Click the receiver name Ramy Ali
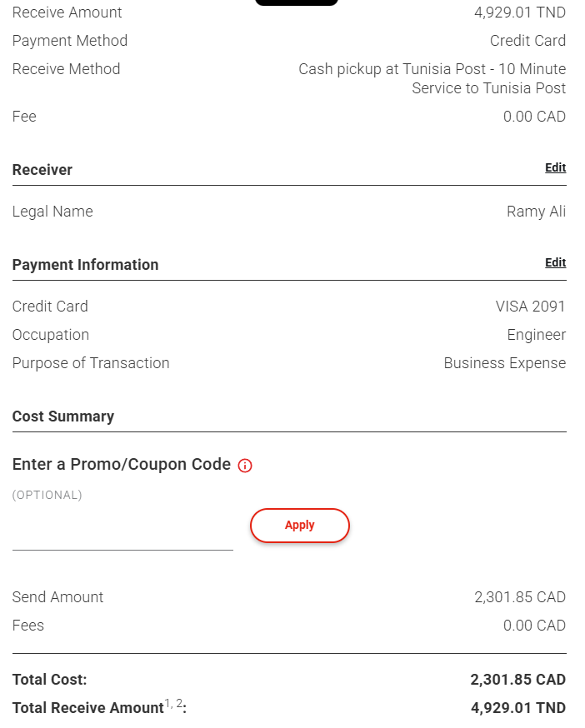 pos(536,212)
